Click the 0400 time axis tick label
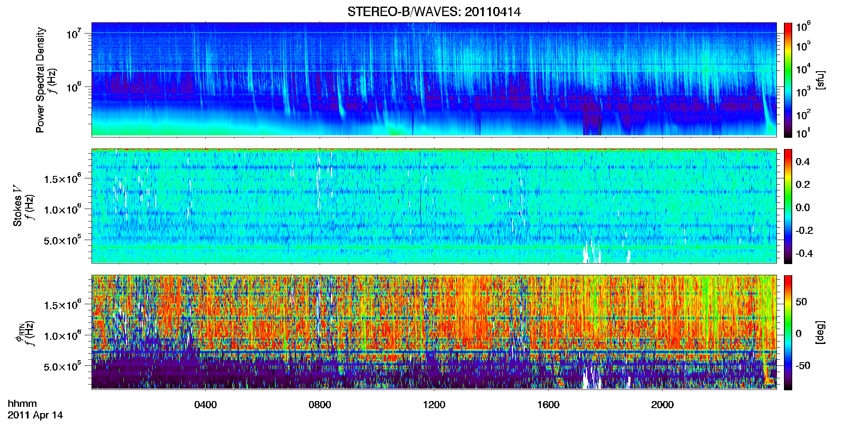 205,405
